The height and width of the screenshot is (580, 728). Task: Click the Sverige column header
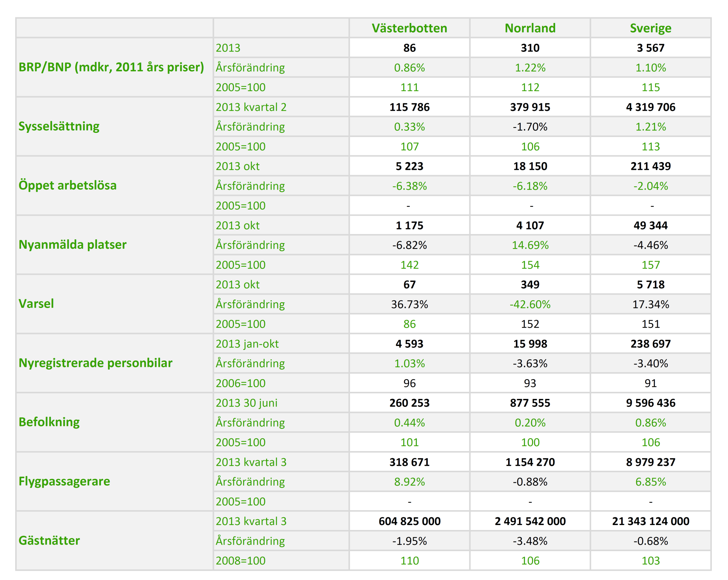650,28
